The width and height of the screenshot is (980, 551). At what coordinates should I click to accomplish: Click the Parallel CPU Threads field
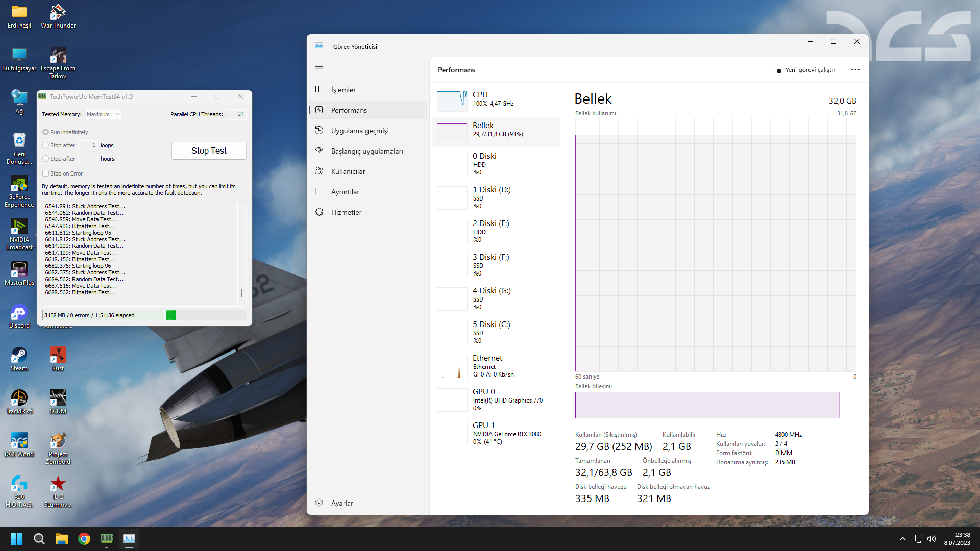[236, 114]
